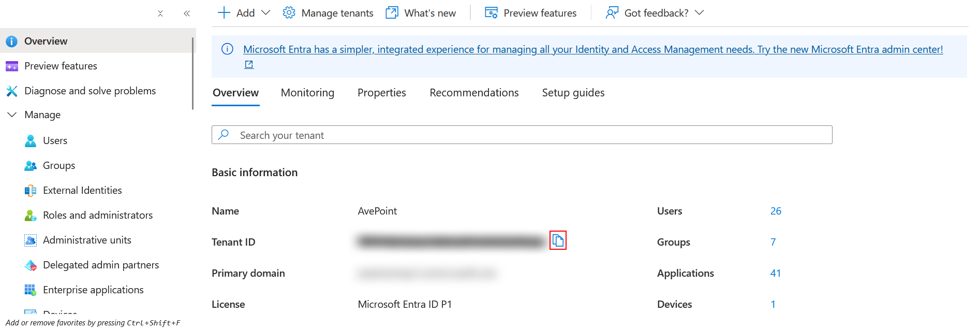This screenshot has height=328, width=980.
Task: Copy the Tenant ID to clipboard
Action: [x=558, y=240]
